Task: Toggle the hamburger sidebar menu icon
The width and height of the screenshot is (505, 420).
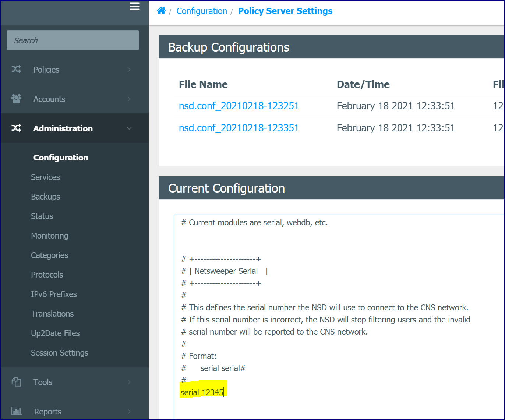Action: tap(134, 6)
